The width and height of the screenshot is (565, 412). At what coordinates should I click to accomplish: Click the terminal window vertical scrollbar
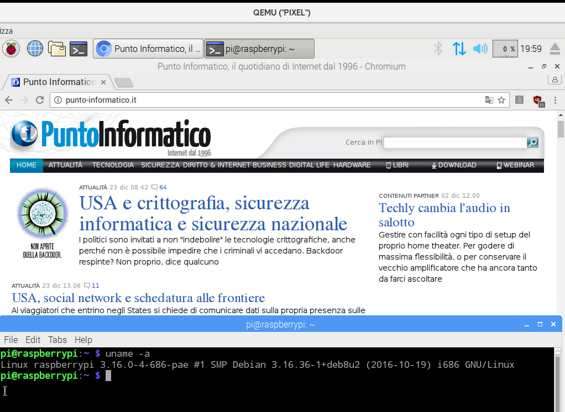[558, 380]
